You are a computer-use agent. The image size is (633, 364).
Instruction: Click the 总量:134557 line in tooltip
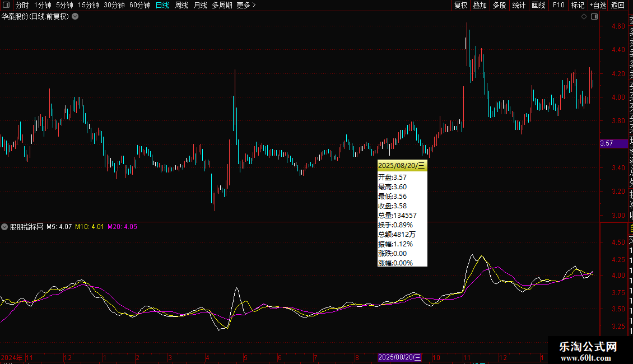[x=397, y=216]
